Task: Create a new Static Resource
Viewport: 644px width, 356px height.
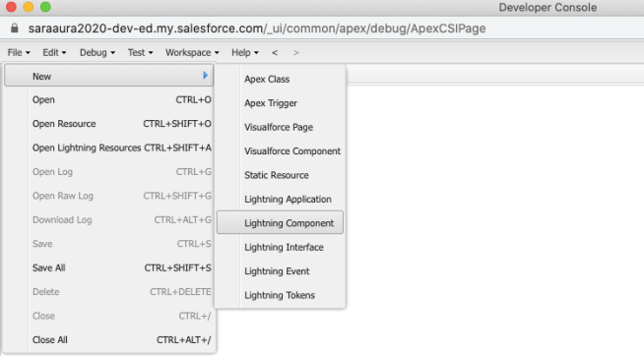Action: [x=280, y=175]
